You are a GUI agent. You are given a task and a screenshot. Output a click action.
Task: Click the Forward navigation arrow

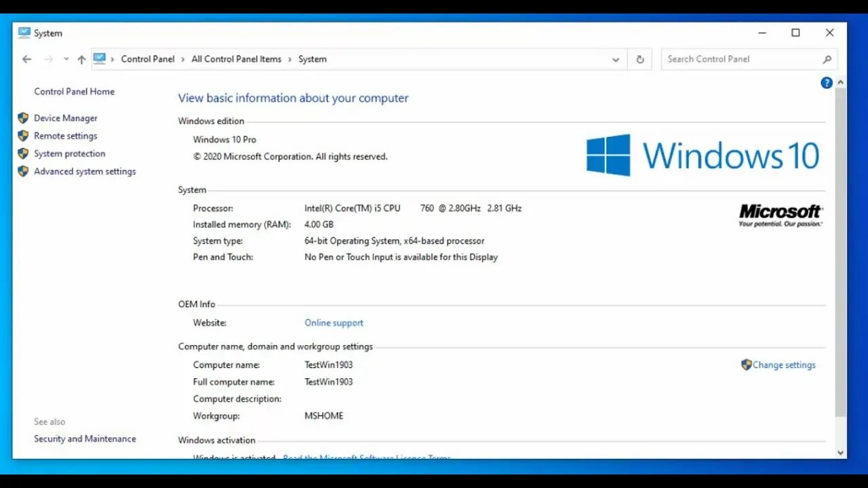[48, 59]
